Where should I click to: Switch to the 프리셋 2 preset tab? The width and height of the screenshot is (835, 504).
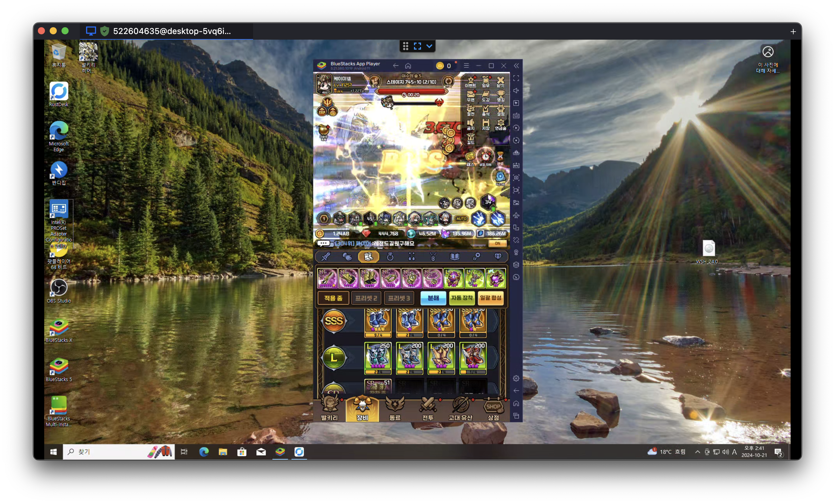(x=366, y=298)
